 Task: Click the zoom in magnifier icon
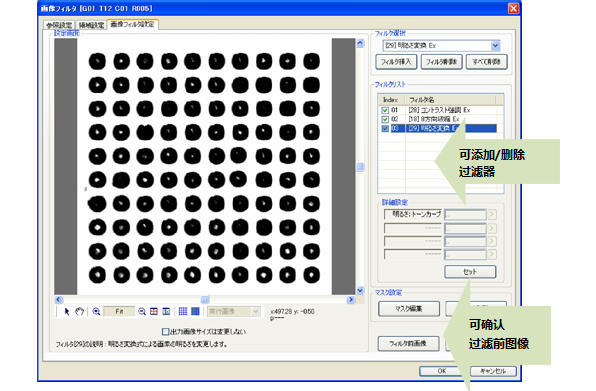[x=96, y=312]
